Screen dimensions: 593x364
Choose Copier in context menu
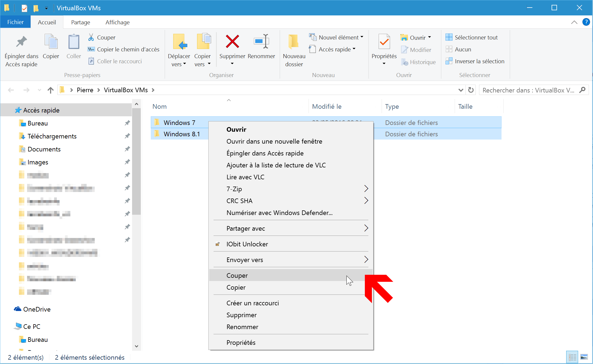point(291,287)
